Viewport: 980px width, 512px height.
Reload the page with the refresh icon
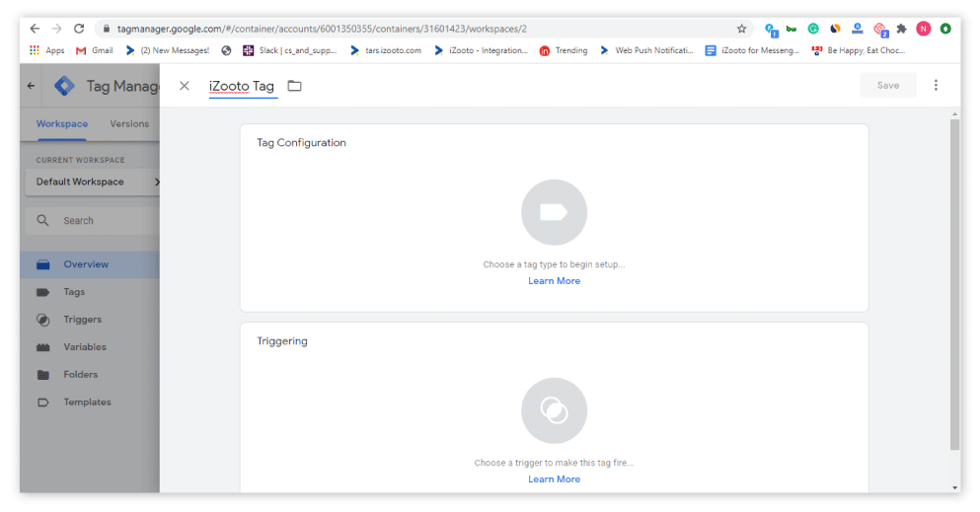79,29
